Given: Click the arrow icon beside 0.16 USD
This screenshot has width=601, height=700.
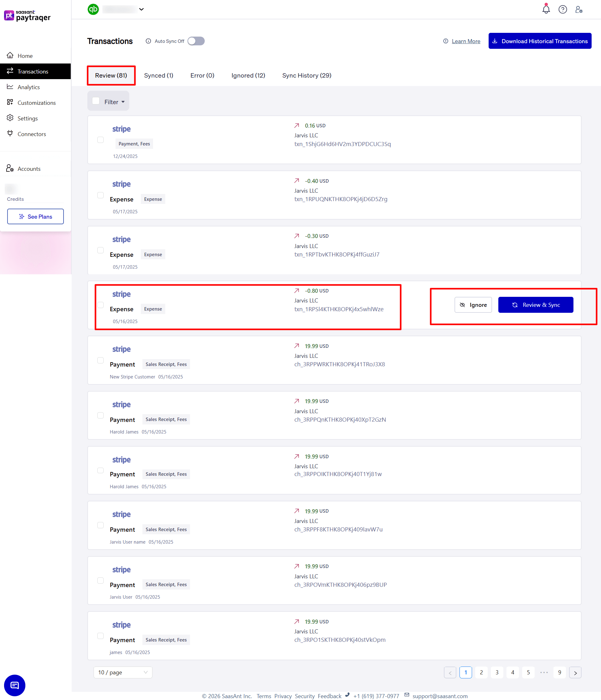Looking at the screenshot, I should 296,125.
